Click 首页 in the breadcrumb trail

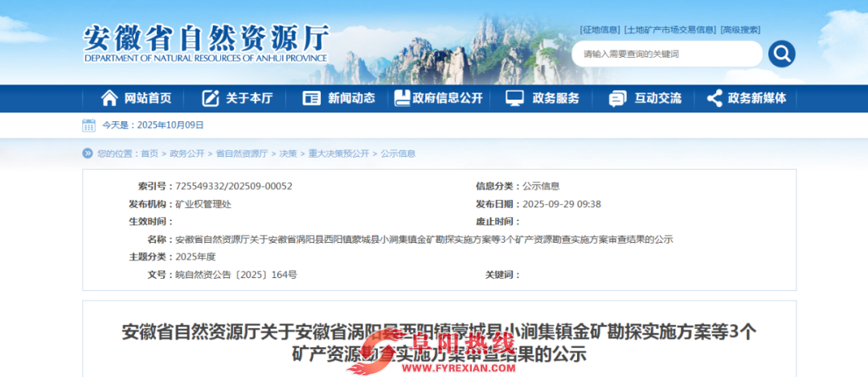(x=149, y=154)
